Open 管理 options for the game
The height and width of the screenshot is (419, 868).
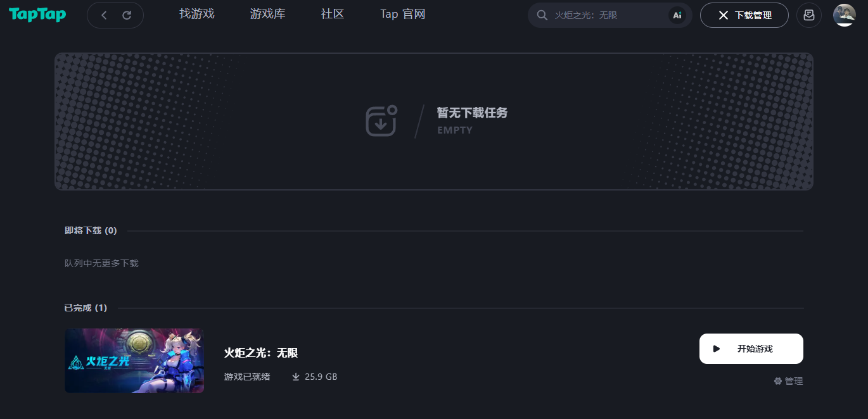pyautogui.click(x=788, y=381)
